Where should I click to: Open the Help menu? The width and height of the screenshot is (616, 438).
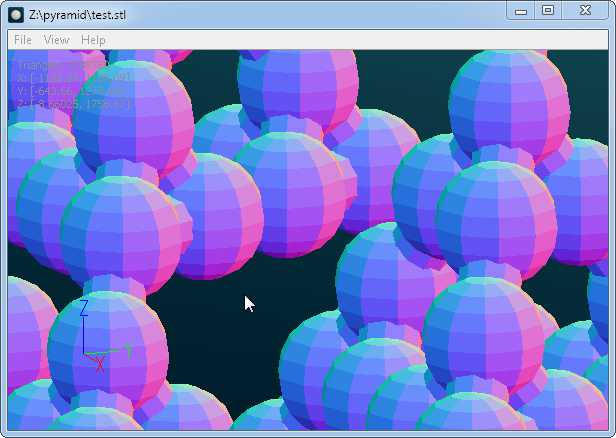93,40
